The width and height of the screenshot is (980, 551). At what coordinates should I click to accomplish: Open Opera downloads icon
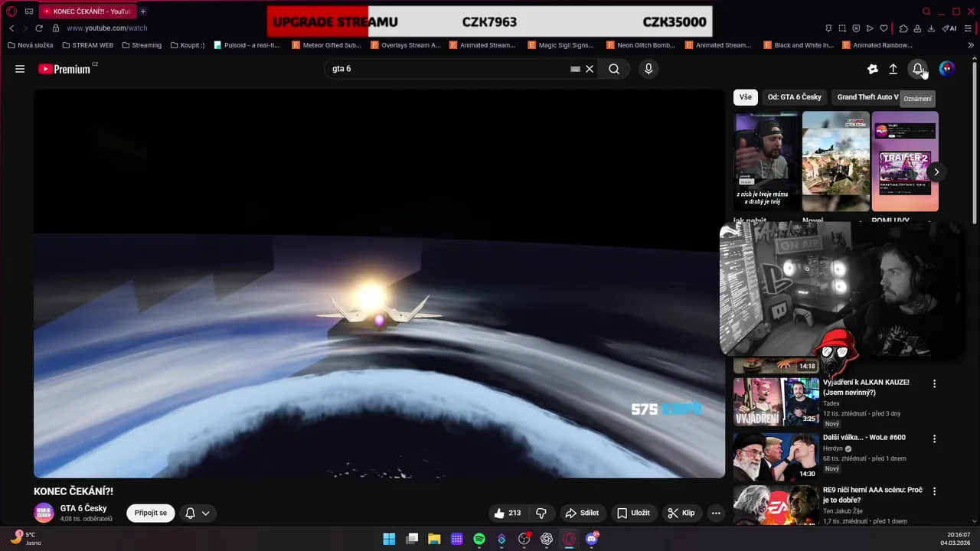point(931,28)
